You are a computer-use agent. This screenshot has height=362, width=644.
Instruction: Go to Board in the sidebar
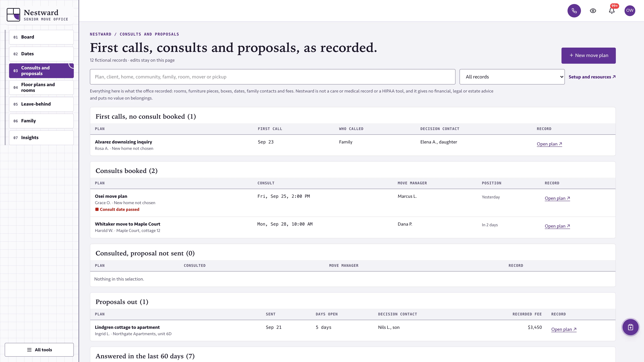pyautogui.click(x=41, y=37)
